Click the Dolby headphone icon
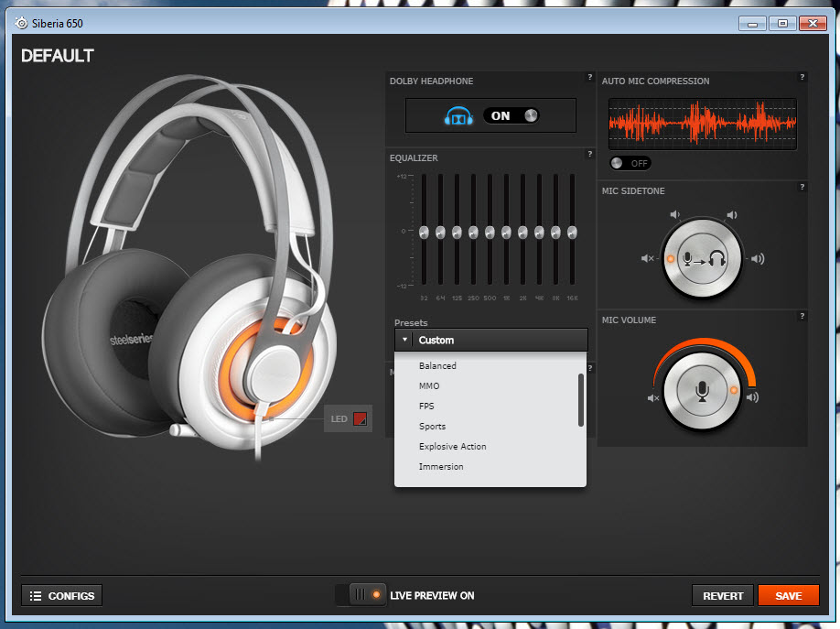The height and width of the screenshot is (629, 840). click(458, 116)
